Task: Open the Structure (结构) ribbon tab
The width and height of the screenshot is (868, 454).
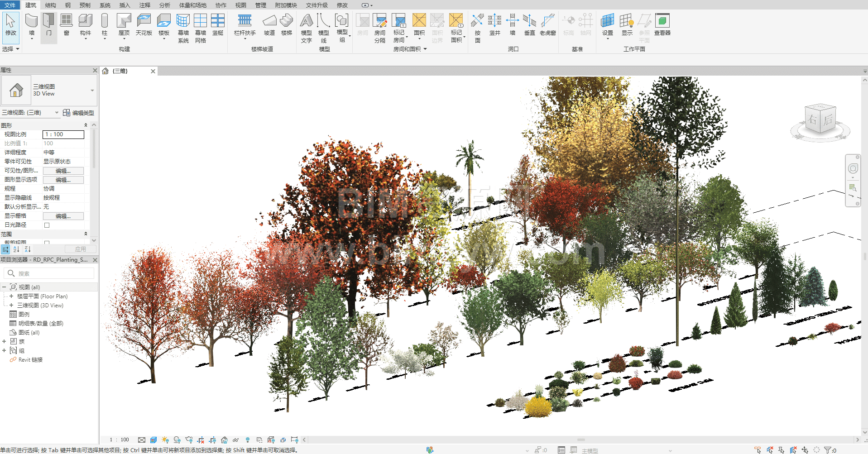Action: click(x=51, y=5)
